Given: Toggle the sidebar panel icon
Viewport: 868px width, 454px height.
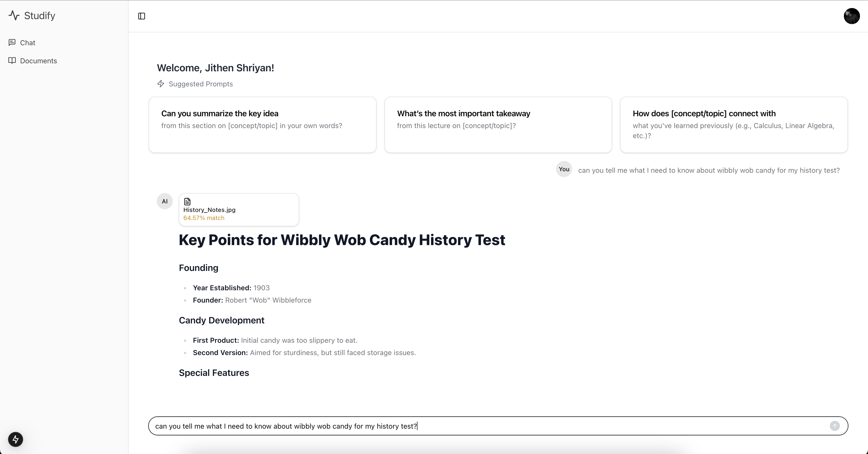Looking at the screenshot, I should 141,16.
